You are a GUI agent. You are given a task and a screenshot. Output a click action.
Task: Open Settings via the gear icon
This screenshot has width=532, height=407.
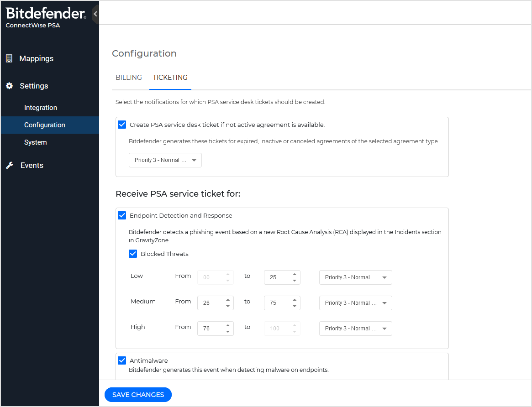pyautogui.click(x=10, y=86)
